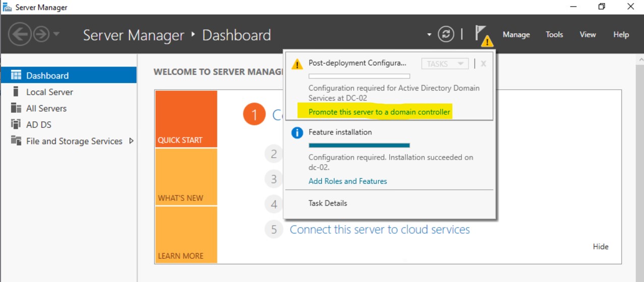Refresh the Server Manager dashboard
This screenshot has height=282, width=644.
446,34
